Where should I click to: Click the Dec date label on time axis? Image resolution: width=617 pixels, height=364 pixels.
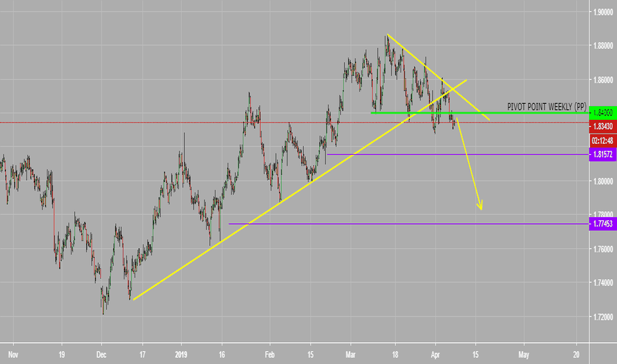(101, 355)
